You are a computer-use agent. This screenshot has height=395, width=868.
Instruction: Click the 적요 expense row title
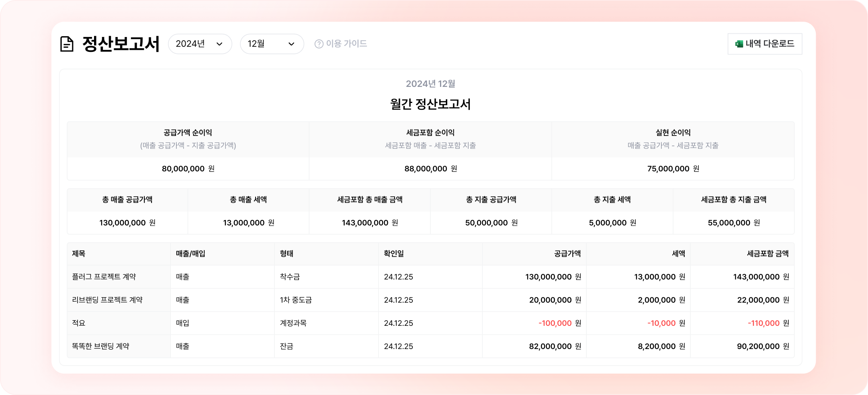pos(79,323)
